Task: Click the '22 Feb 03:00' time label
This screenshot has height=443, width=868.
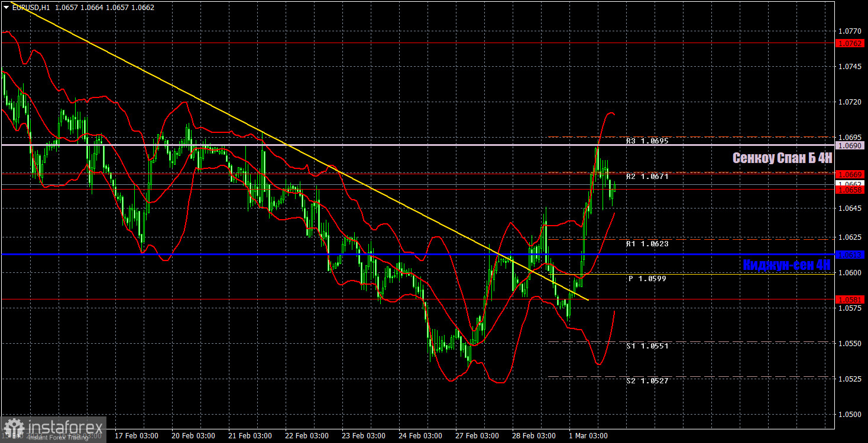Action: coord(307,436)
